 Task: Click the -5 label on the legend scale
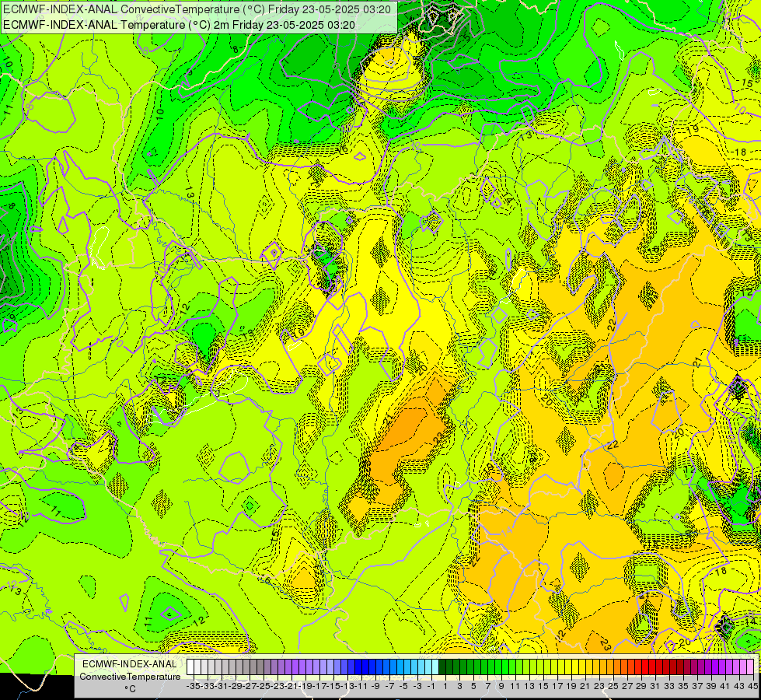click(x=403, y=687)
